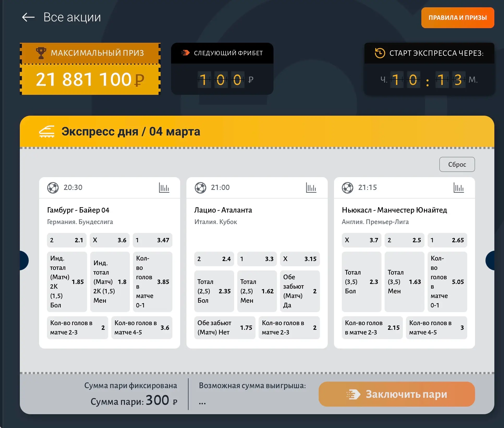Screen dimensions: 504x428
Task: Click Заключить пари button
Action: 397,394
